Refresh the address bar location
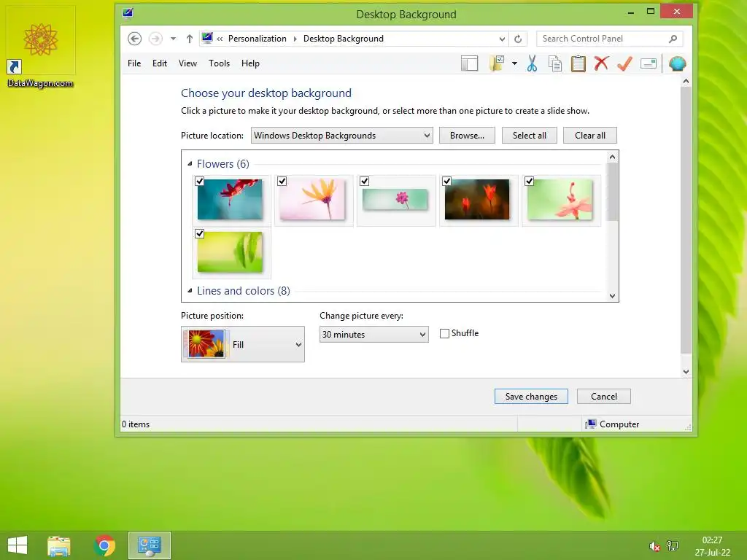Viewport: 747px width, 560px height. (x=518, y=39)
